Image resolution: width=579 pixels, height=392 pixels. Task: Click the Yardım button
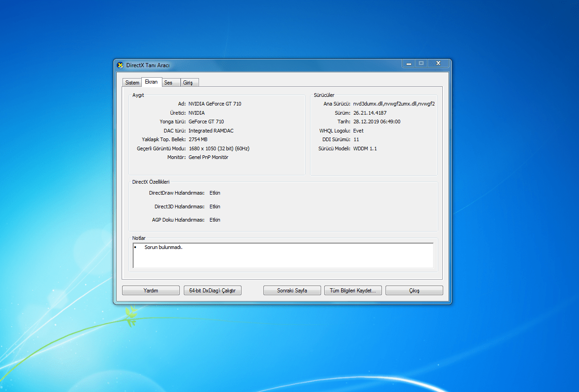(x=151, y=290)
